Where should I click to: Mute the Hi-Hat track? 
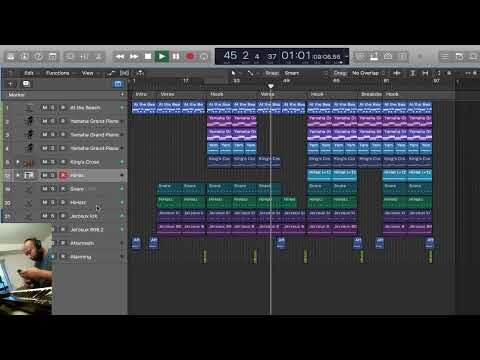(x=45, y=202)
